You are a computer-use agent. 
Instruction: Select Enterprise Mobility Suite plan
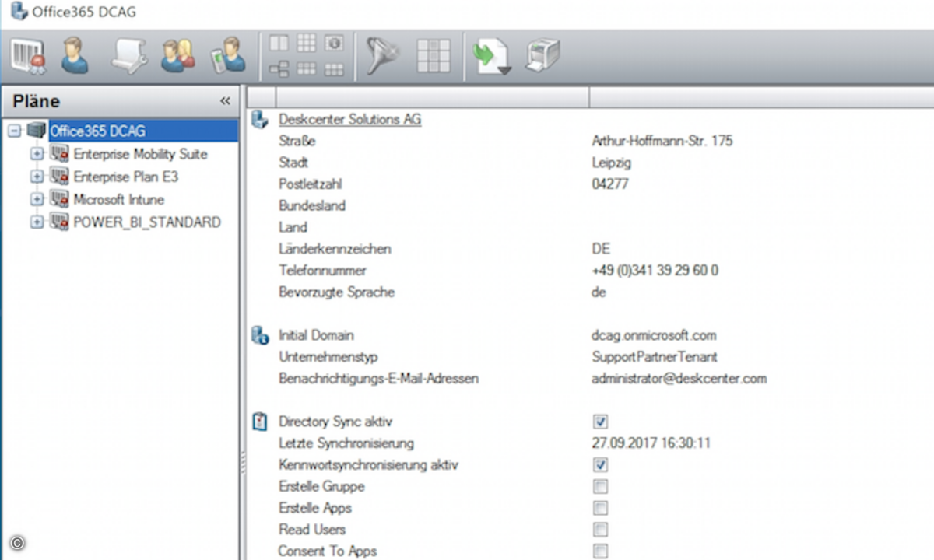[x=140, y=154]
